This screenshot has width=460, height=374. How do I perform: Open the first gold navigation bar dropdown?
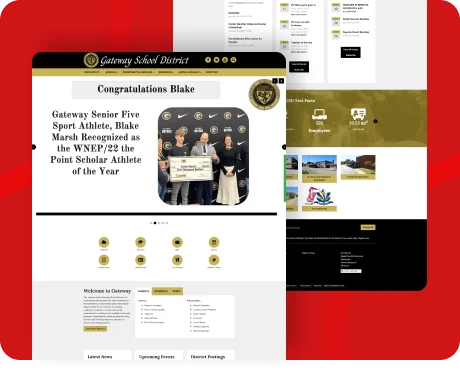pos(92,72)
